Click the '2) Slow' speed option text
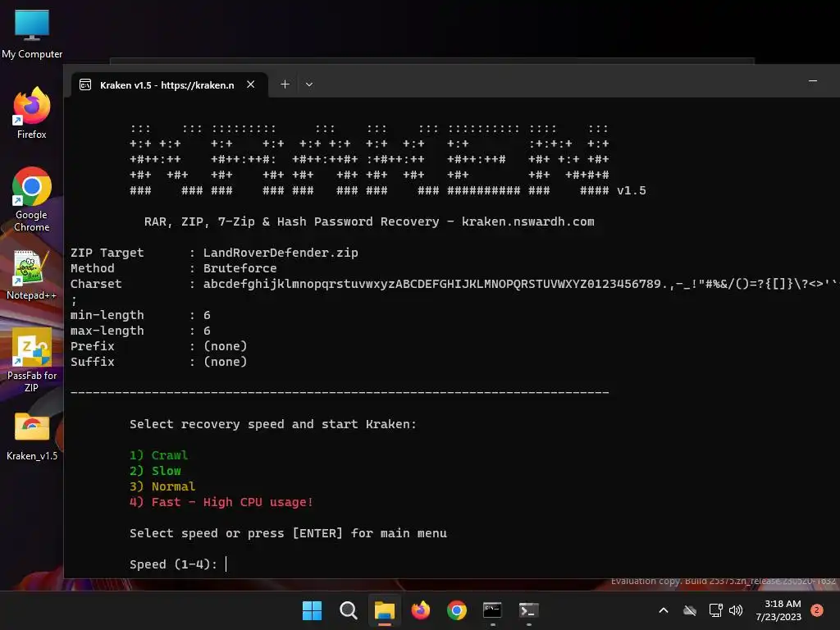The height and width of the screenshot is (630, 840). pyautogui.click(x=155, y=471)
